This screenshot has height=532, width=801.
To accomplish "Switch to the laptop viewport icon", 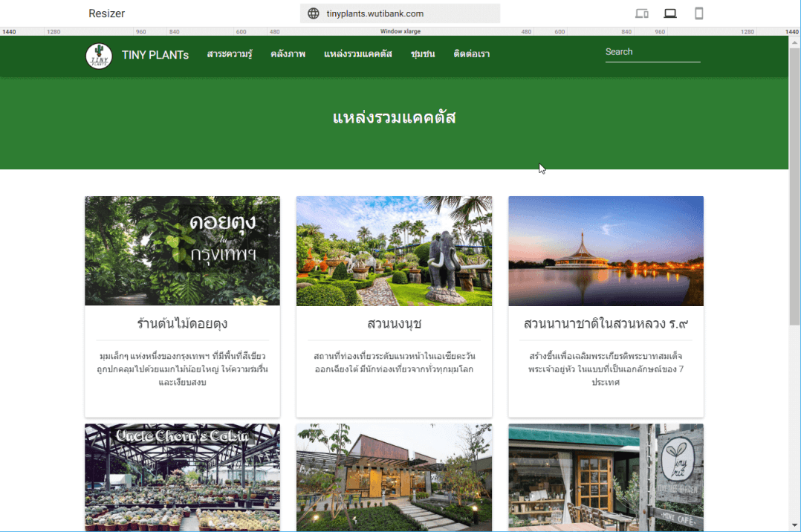I will point(670,13).
